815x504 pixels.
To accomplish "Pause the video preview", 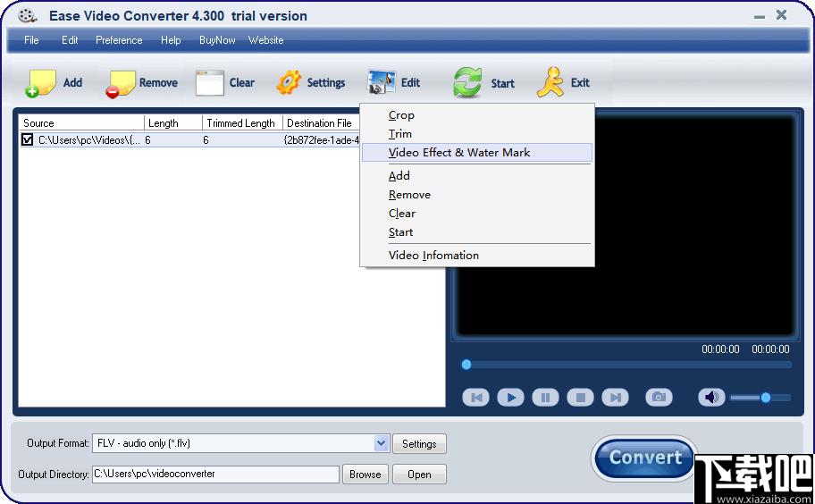I will click(545, 398).
